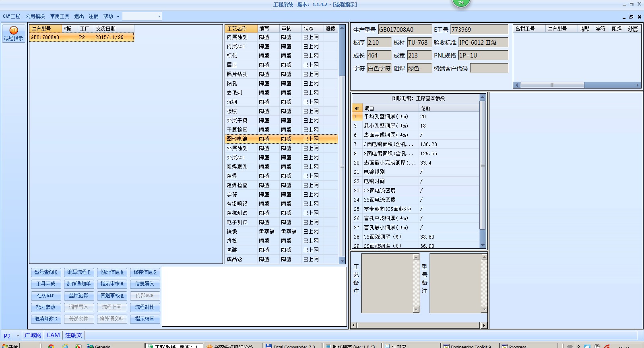
Task: Click the E工号 field showing 773969
Action: tap(479, 29)
